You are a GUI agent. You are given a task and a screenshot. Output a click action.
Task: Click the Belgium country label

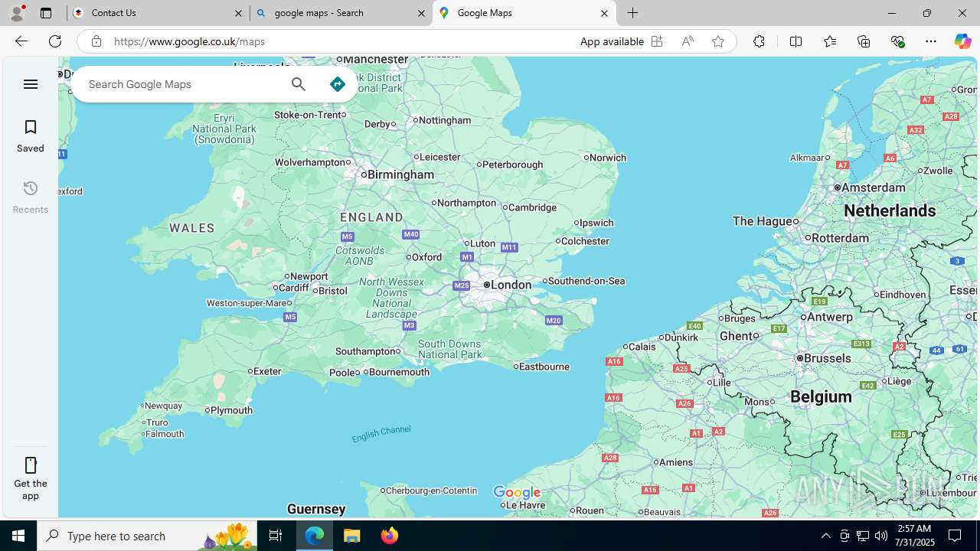pos(821,396)
